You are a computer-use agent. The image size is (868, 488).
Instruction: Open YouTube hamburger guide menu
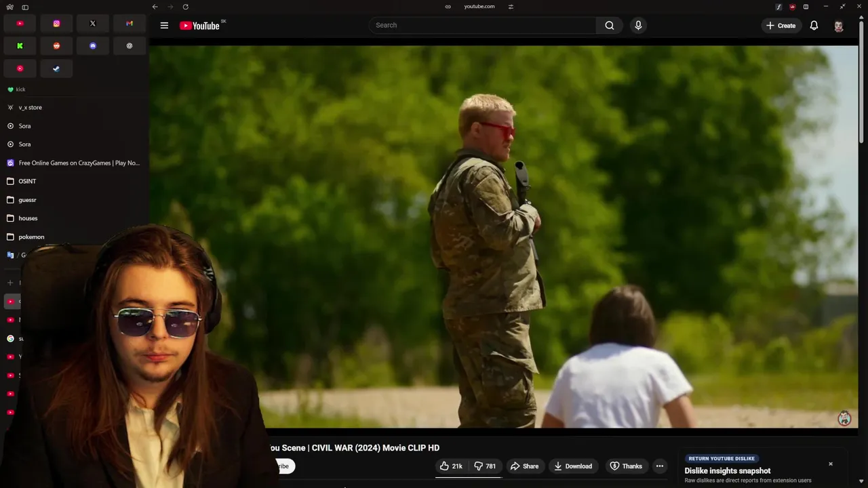(164, 26)
